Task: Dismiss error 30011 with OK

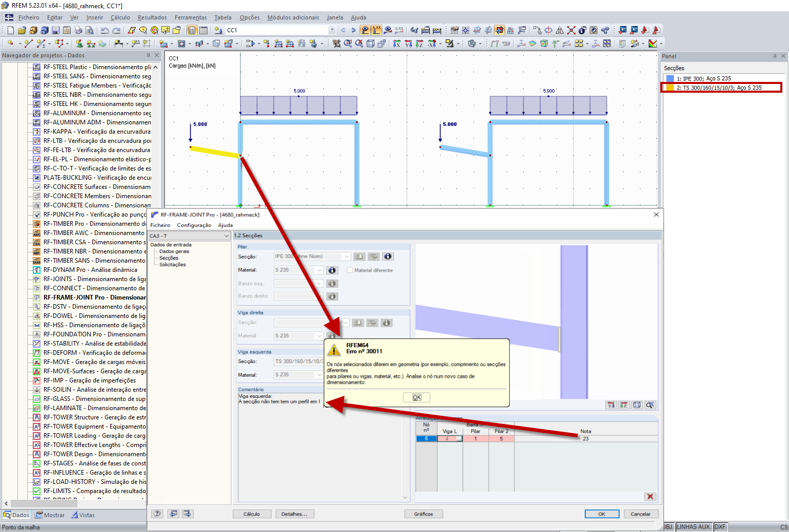Action: [x=417, y=397]
